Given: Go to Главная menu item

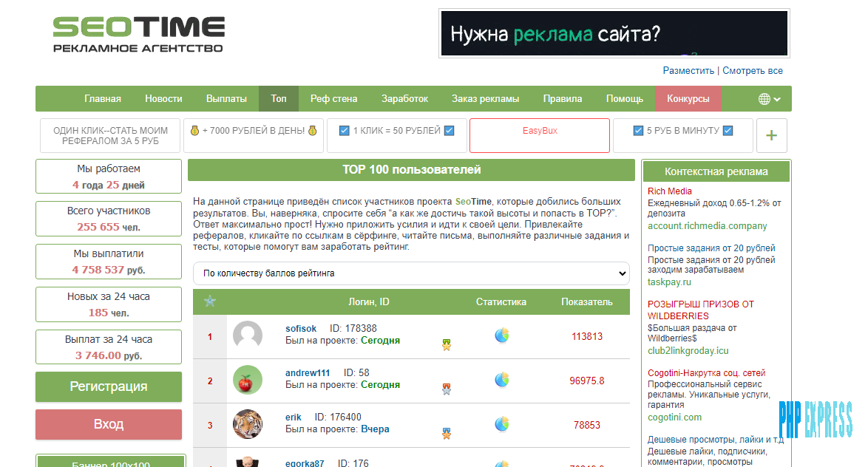Looking at the screenshot, I should click(103, 99).
